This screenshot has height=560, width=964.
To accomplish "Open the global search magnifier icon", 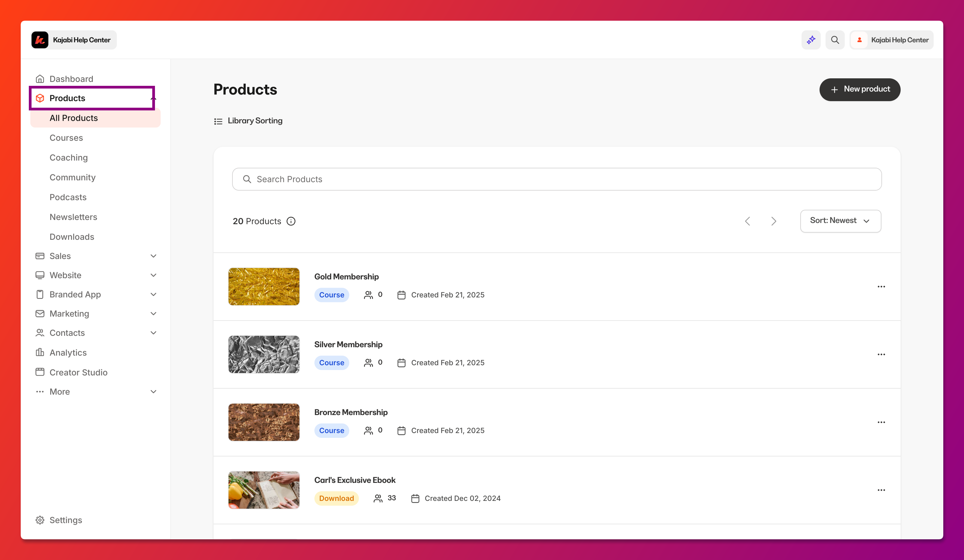I will [x=835, y=40].
